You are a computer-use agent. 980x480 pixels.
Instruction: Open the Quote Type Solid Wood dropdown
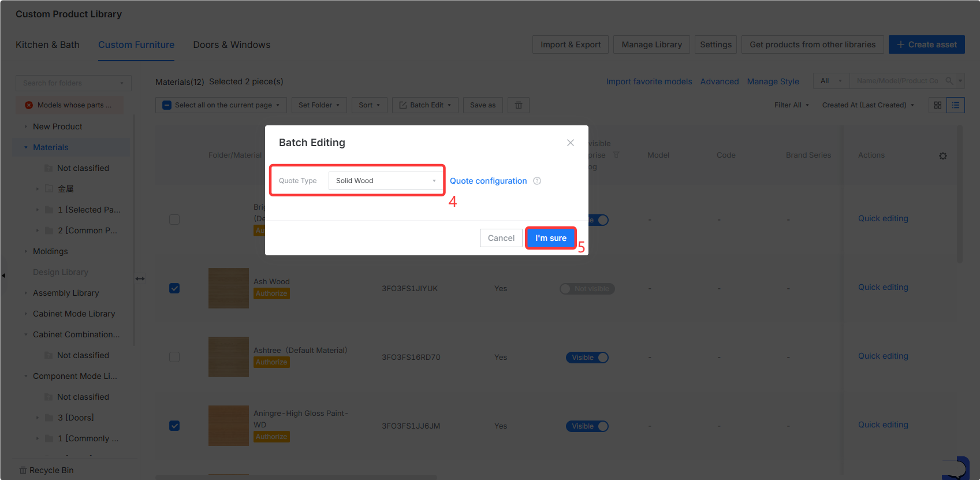[x=386, y=181]
